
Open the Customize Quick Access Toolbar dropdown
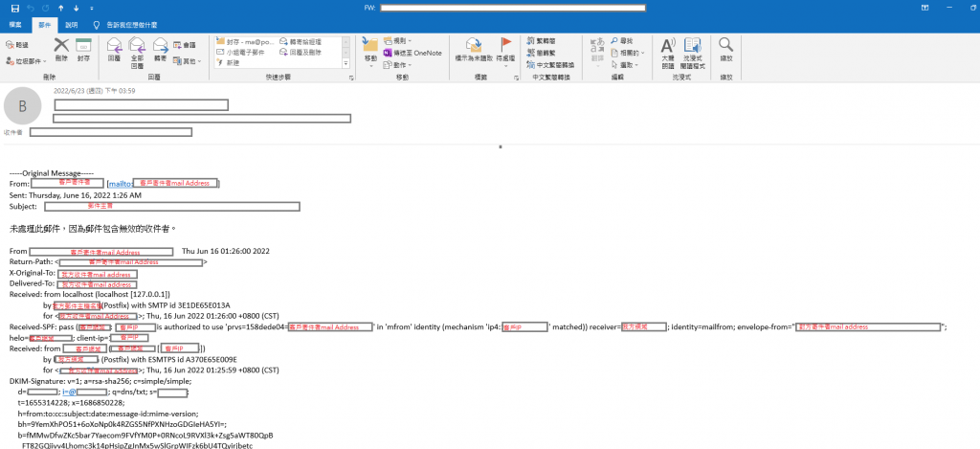pyautogui.click(x=92, y=8)
